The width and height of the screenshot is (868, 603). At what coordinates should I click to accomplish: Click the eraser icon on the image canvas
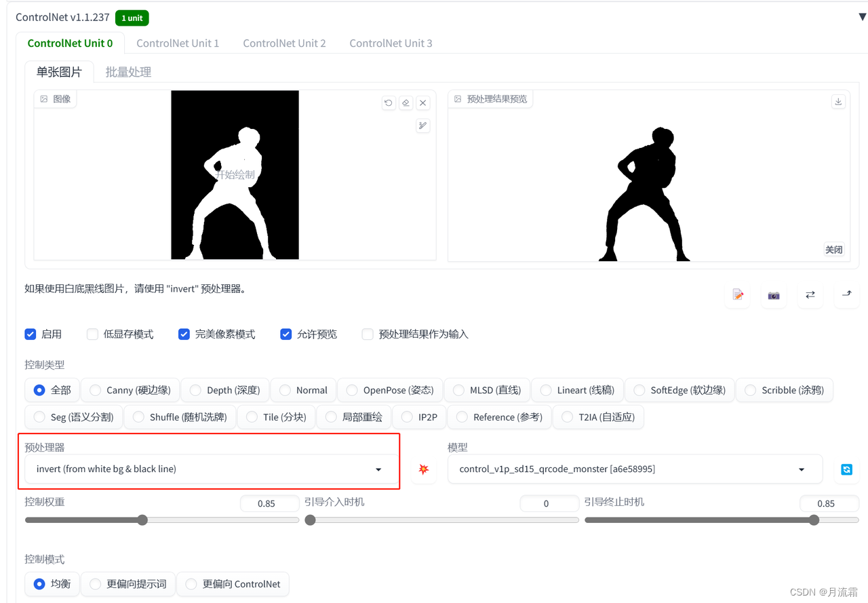(x=406, y=103)
